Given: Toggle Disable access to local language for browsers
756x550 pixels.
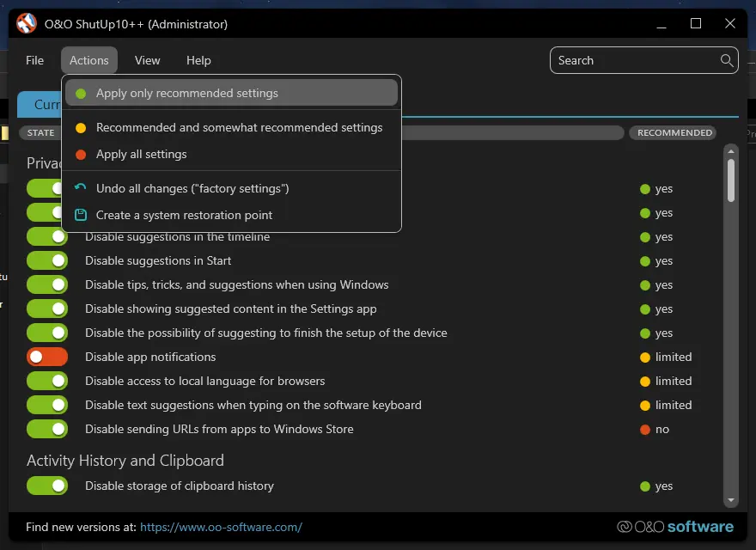Looking at the screenshot, I should click(47, 382).
